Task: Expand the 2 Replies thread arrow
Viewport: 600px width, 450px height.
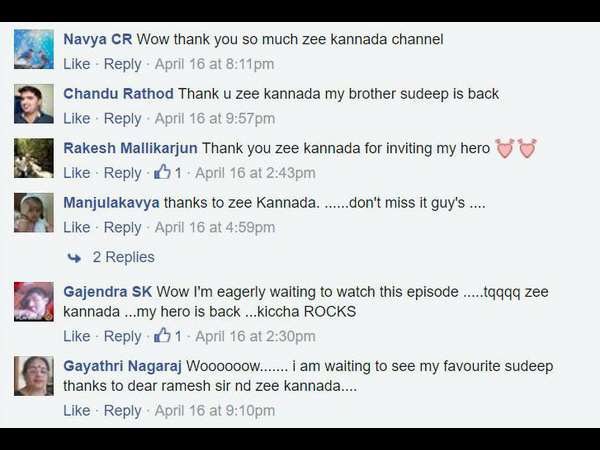Action: tap(74, 258)
